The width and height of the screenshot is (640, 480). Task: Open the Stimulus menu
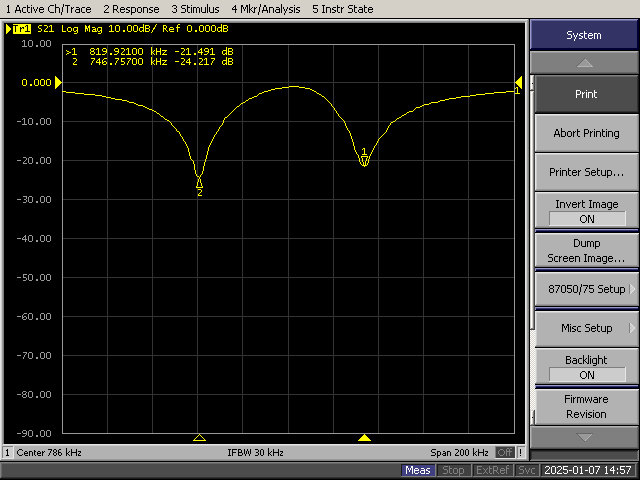pos(195,9)
